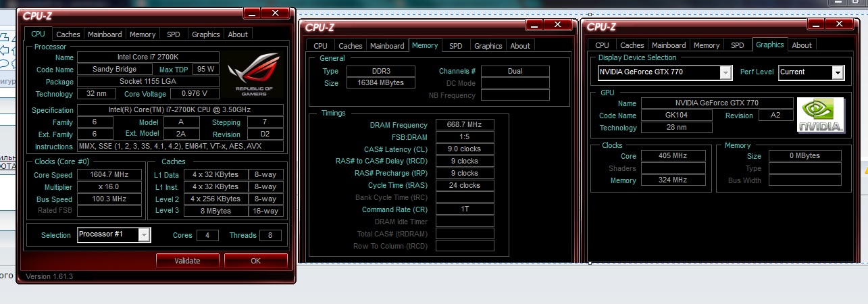
Task: Click the Dual channels value
Action: point(515,70)
